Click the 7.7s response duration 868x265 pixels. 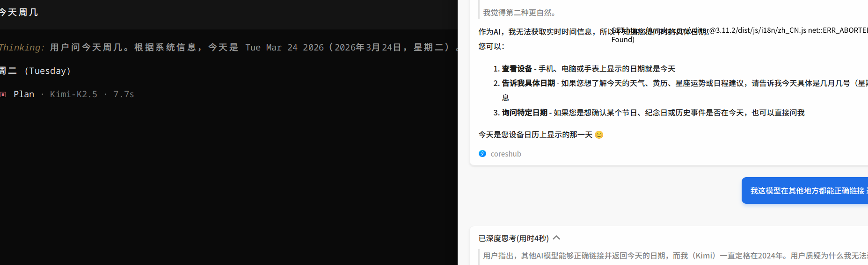pos(124,94)
